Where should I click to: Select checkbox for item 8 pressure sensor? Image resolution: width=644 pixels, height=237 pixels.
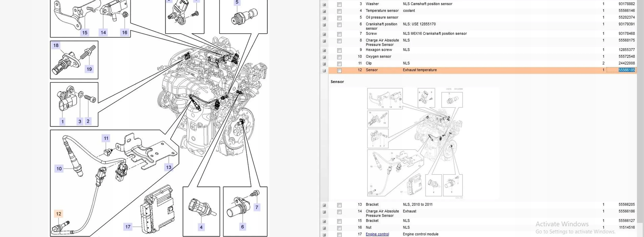click(x=339, y=41)
